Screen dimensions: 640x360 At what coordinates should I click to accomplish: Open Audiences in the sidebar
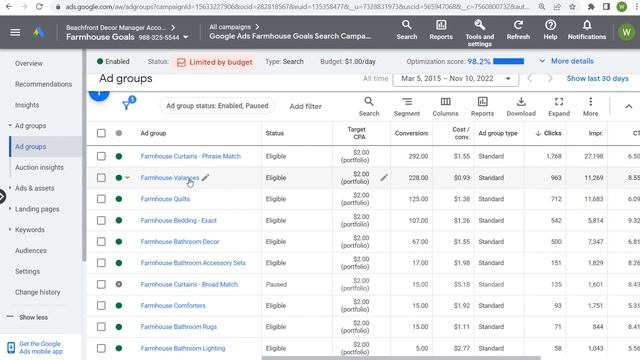tap(31, 251)
